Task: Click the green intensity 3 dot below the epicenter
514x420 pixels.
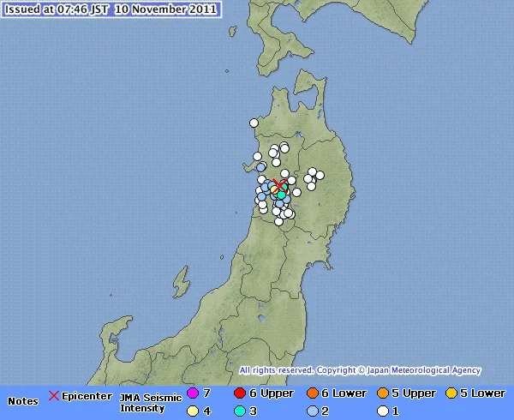Action: [281, 195]
